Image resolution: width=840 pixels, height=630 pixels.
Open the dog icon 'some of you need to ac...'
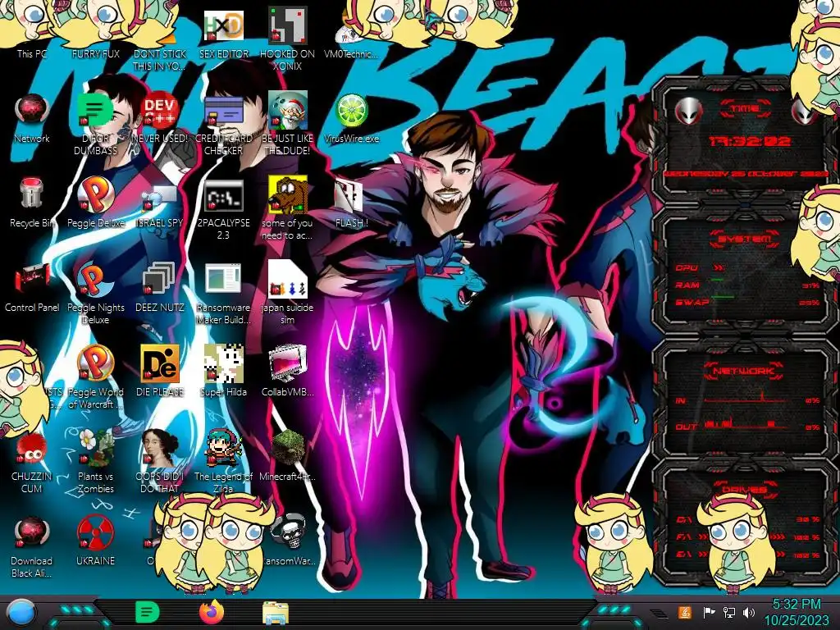[287, 194]
